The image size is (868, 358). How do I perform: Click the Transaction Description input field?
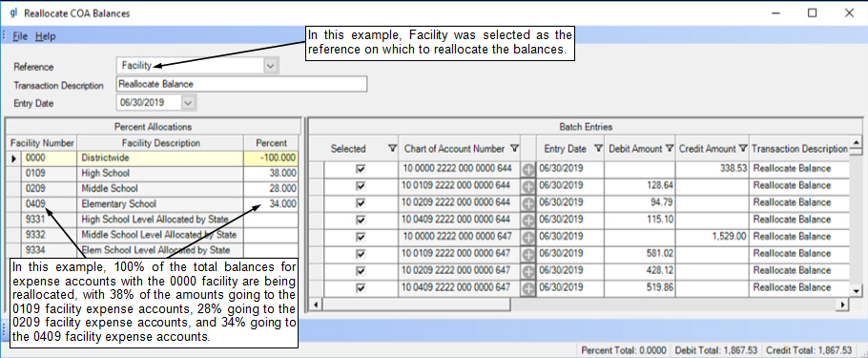(241, 84)
